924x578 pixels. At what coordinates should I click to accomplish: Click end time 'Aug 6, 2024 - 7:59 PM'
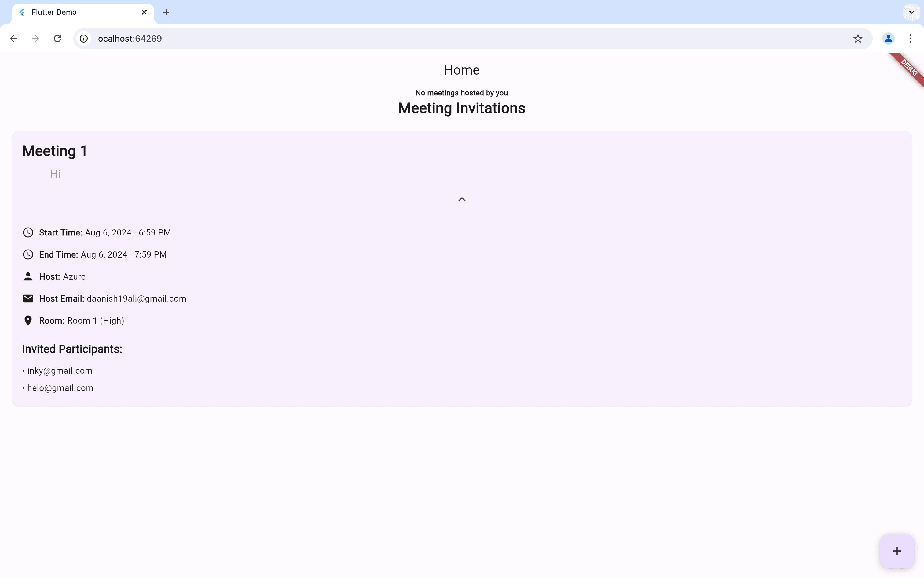[x=124, y=255]
